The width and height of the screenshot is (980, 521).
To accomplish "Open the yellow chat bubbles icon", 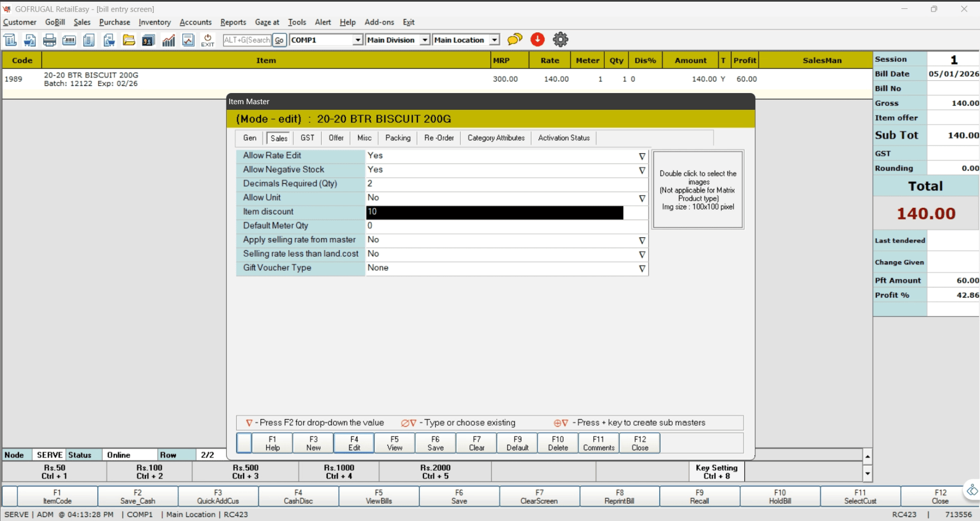I will 515,40.
